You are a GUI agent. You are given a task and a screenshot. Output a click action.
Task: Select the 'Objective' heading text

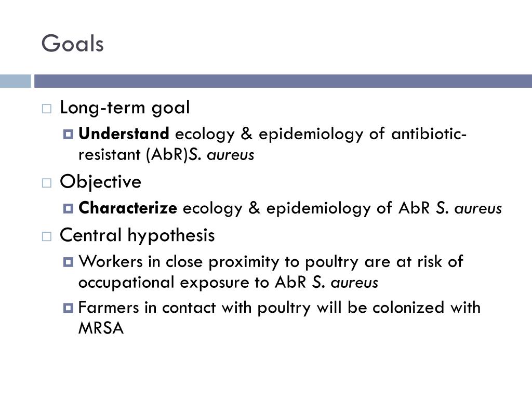(100, 182)
